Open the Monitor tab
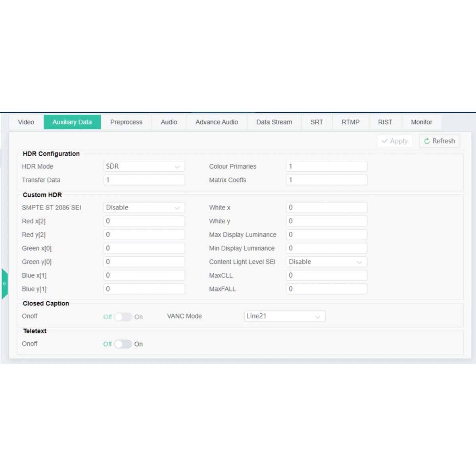The width and height of the screenshot is (476, 476). [421, 122]
